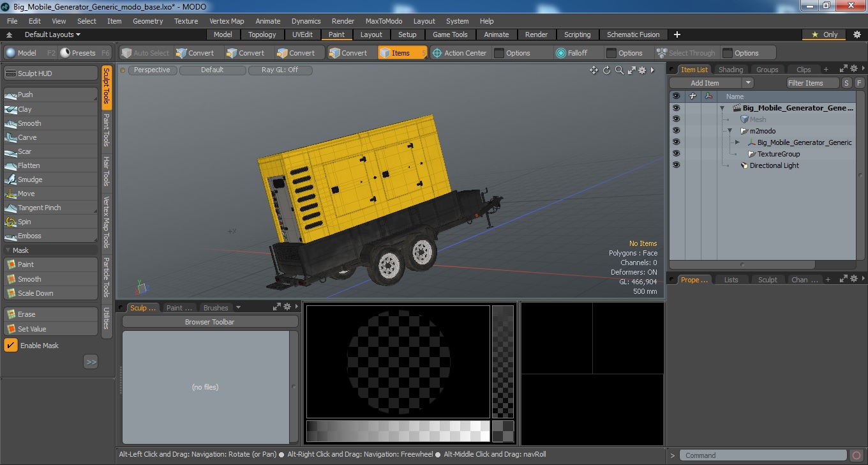
Task: Open the Presets panel
Action: [85, 53]
